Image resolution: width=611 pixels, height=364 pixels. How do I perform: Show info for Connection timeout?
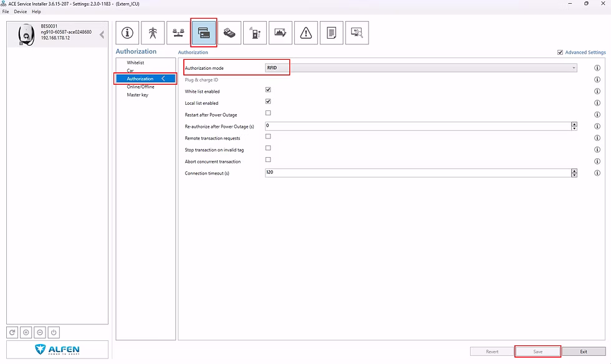click(x=597, y=173)
